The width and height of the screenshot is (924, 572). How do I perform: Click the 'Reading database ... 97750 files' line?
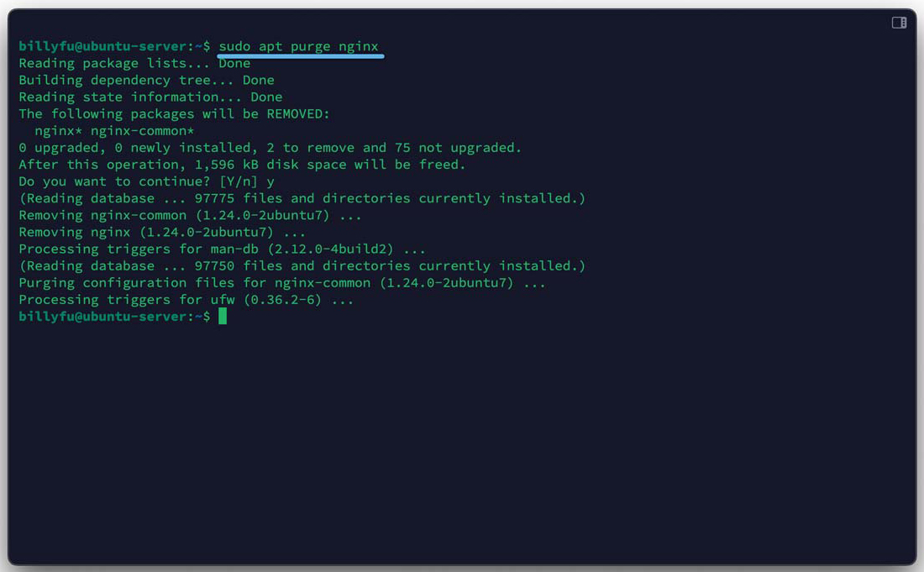click(x=302, y=265)
